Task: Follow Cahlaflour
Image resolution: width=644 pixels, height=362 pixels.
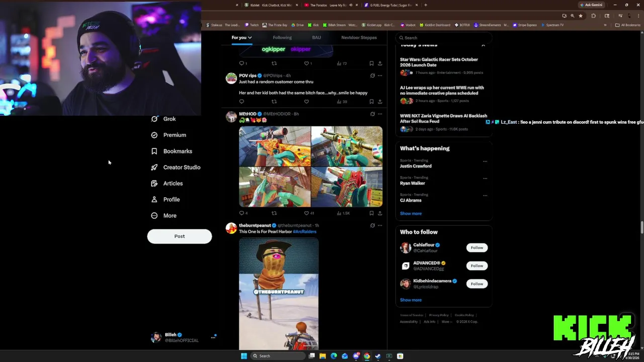Action: click(477, 248)
